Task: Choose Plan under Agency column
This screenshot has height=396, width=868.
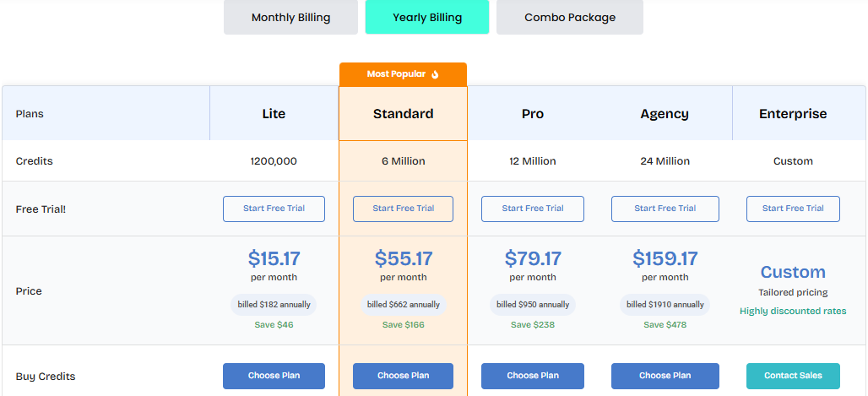Action: (x=665, y=376)
